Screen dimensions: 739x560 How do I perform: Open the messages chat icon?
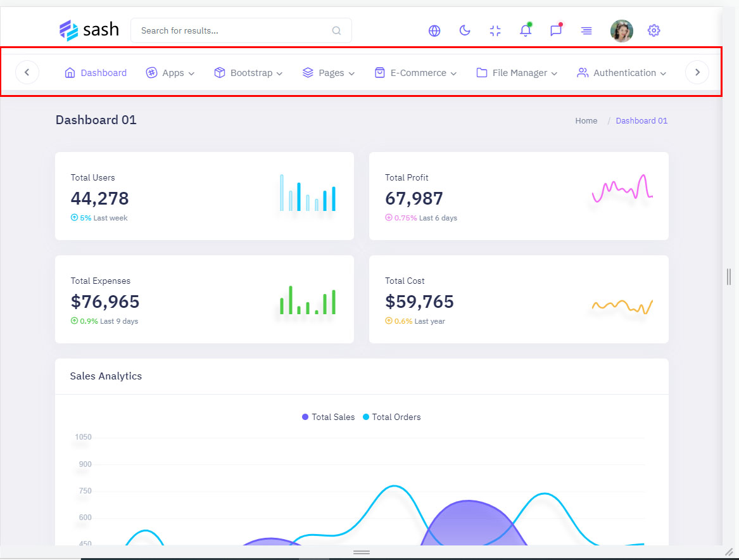pyautogui.click(x=556, y=30)
